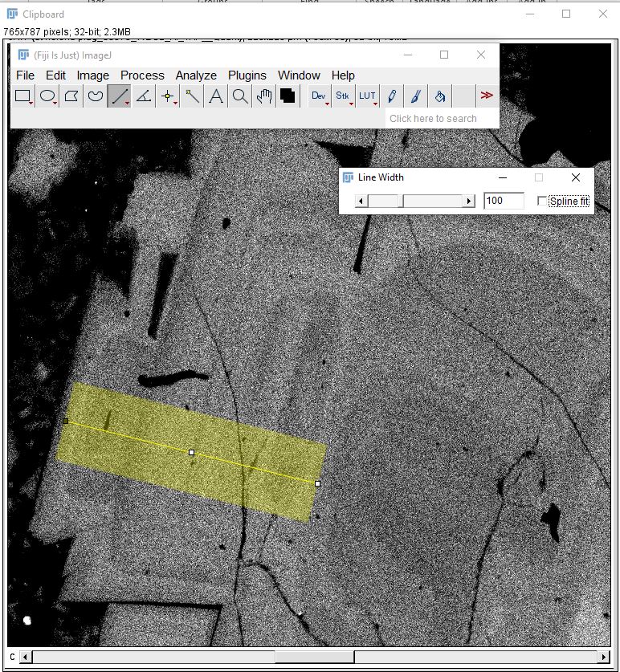620x672 pixels.
Task: Open the Dev tools dropdown
Action: click(320, 96)
